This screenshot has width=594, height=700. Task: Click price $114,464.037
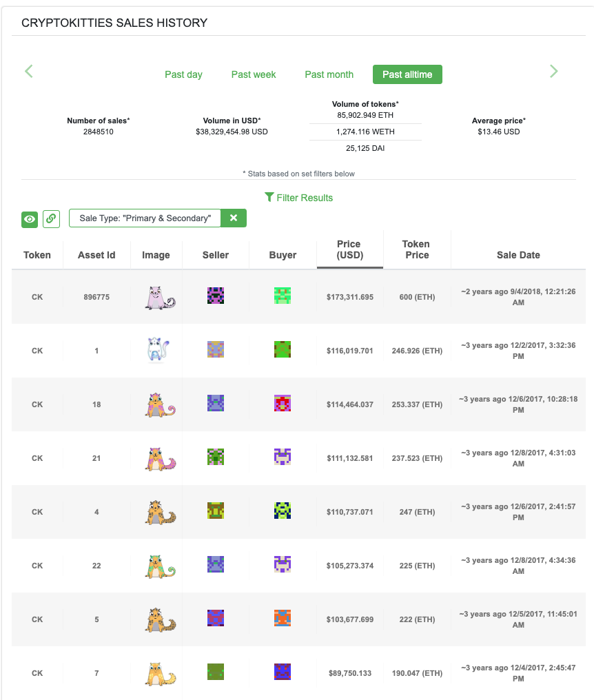(x=349, y=404)
